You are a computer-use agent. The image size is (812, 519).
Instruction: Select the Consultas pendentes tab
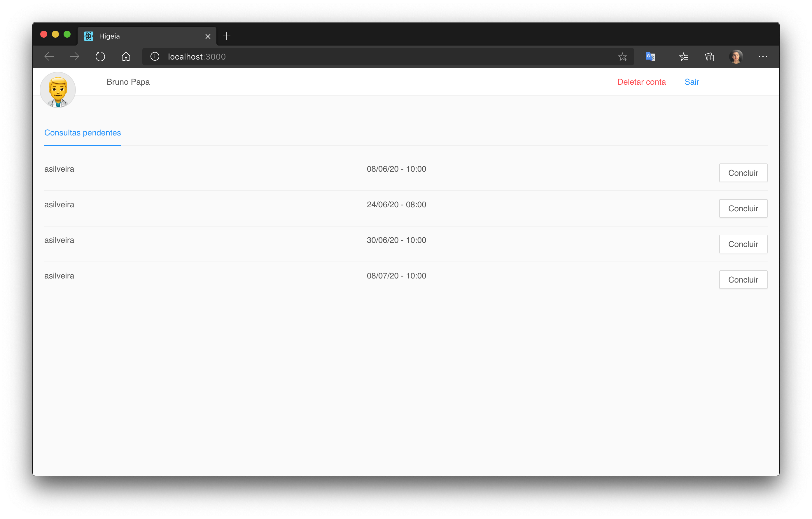point(83,133)
